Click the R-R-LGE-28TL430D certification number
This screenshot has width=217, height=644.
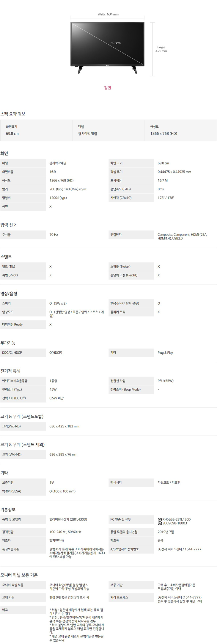tap(176, 519)
